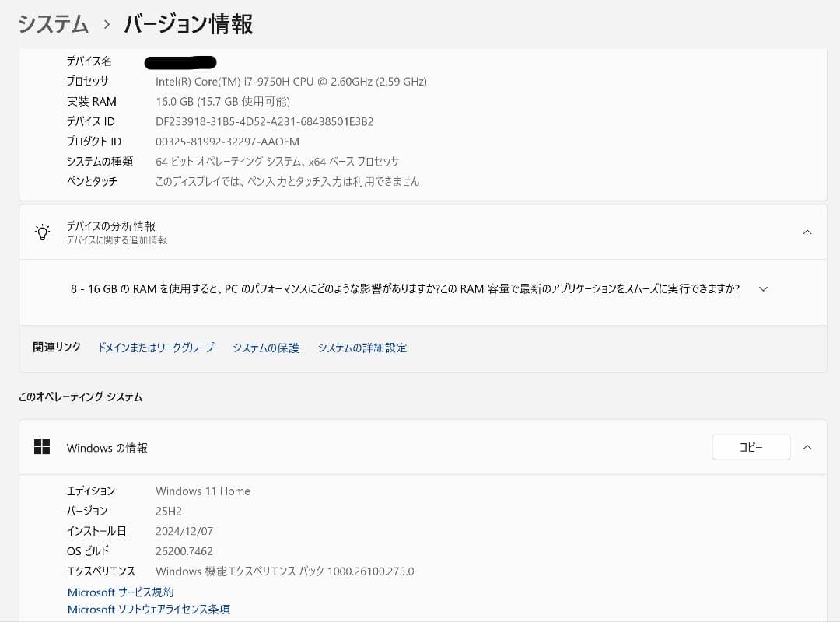
Task: Click the processor value Intel(R) Core(TM) i7-9750H
Action: click(x=291, y=82)
